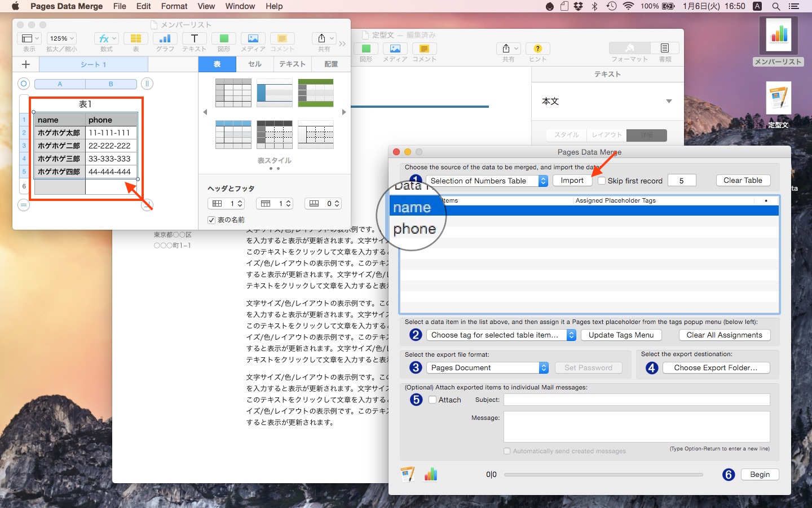Image resolution: width=812 pixels, height=508 pixels.
Task: Open the 定型文 document icon on the desktop
Action: pos(779,99)
